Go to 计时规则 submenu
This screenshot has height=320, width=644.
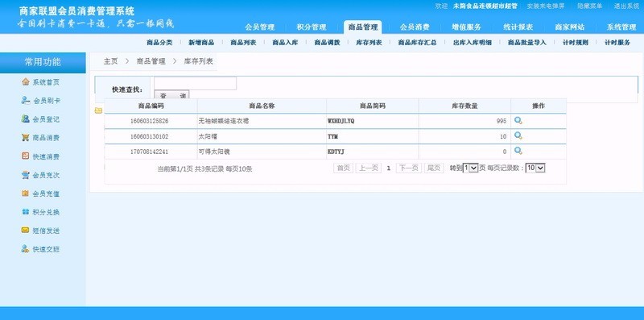(576, 43)
